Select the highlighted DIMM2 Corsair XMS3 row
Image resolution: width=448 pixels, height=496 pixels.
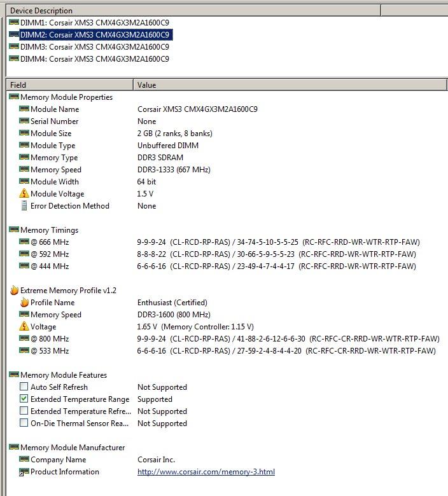(x=96, y=35)
